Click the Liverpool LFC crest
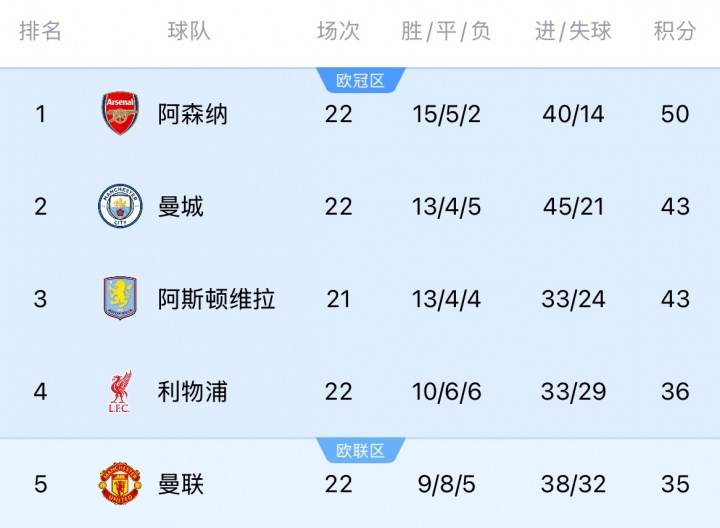 click(x=121, y=391)
